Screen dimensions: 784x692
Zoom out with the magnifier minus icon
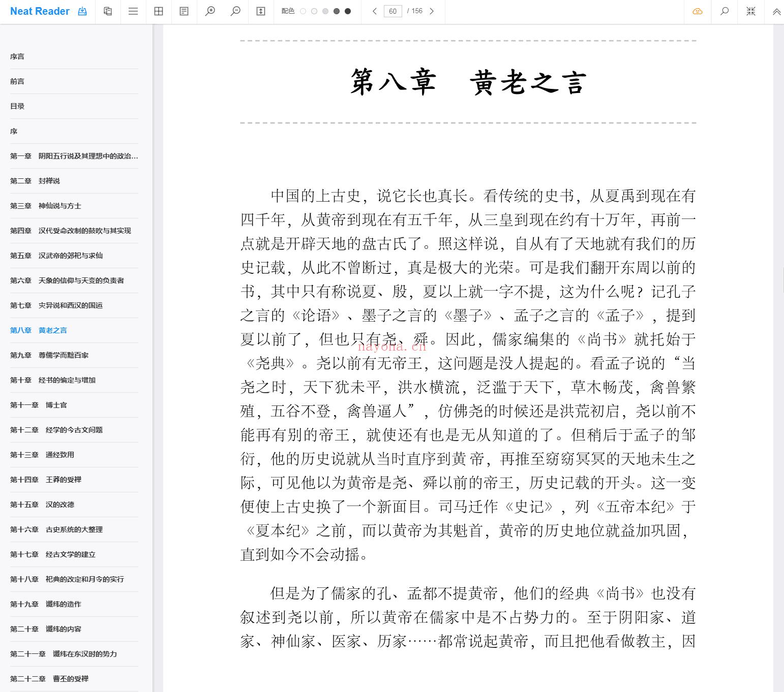click(235, 11)
